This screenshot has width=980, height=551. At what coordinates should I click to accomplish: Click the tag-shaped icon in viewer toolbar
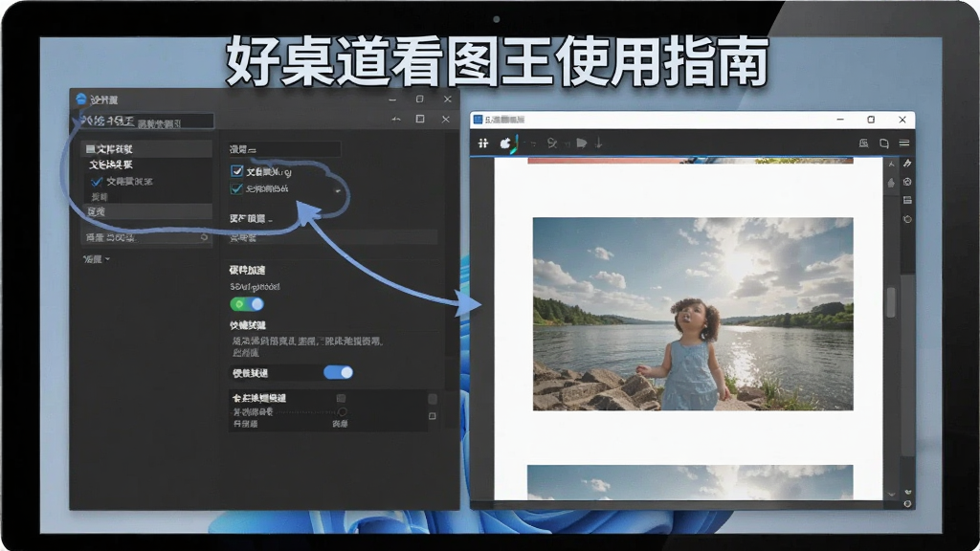click(582, 143)
